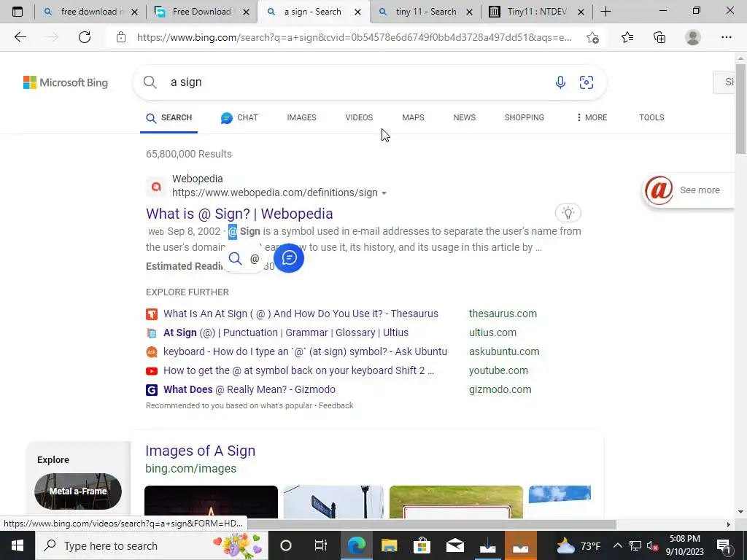Open Microsoft Store from taskbar
The height and width of the screenshot is (560, 747).
tap(422, 545)
